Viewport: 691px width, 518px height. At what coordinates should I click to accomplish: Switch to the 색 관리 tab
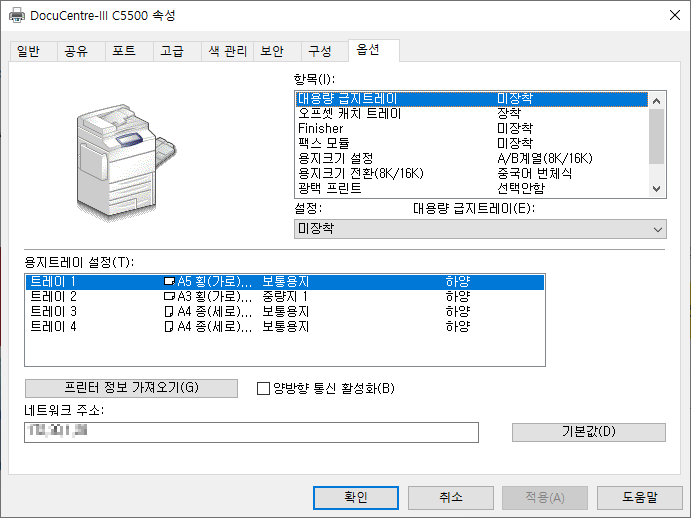tap(227, 51)
